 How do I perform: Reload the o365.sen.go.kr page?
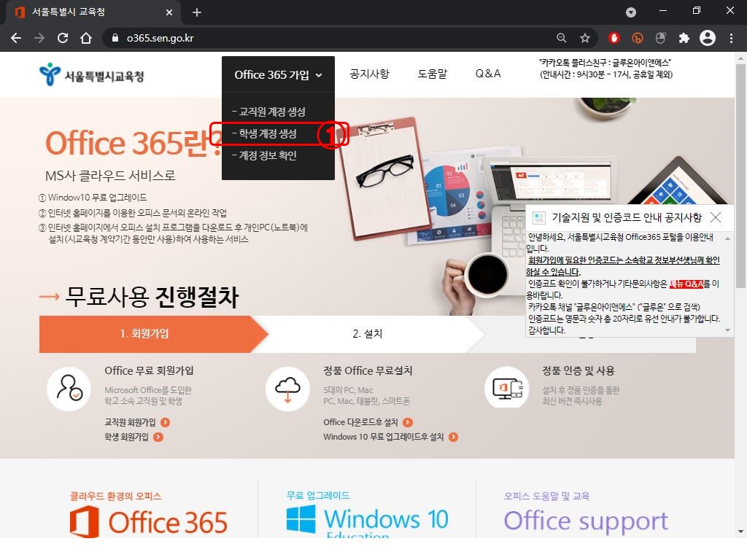point(63,38)
